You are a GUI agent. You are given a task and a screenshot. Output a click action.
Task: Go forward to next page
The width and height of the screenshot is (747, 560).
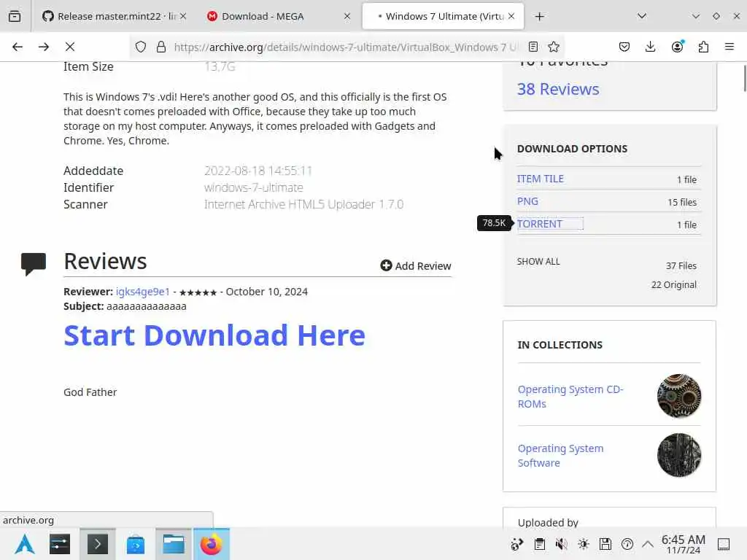click(x=44, y=47)
